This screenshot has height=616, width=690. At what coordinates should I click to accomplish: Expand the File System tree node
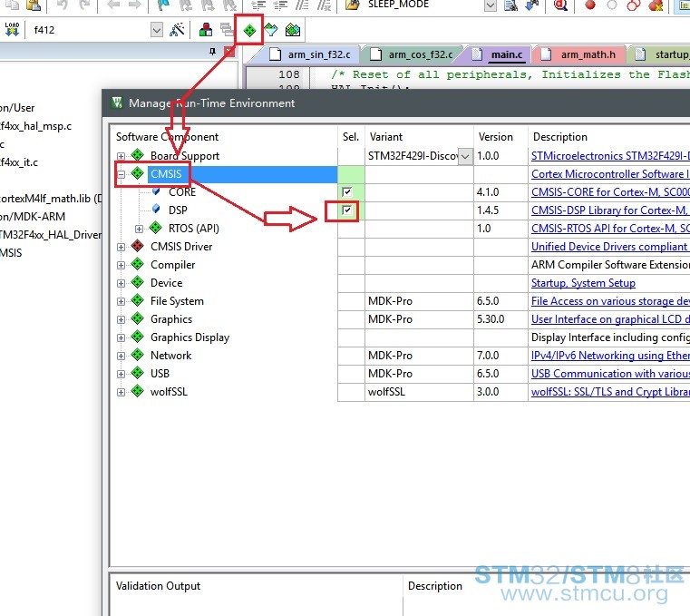pyautogui.click(x=121, y=301)
